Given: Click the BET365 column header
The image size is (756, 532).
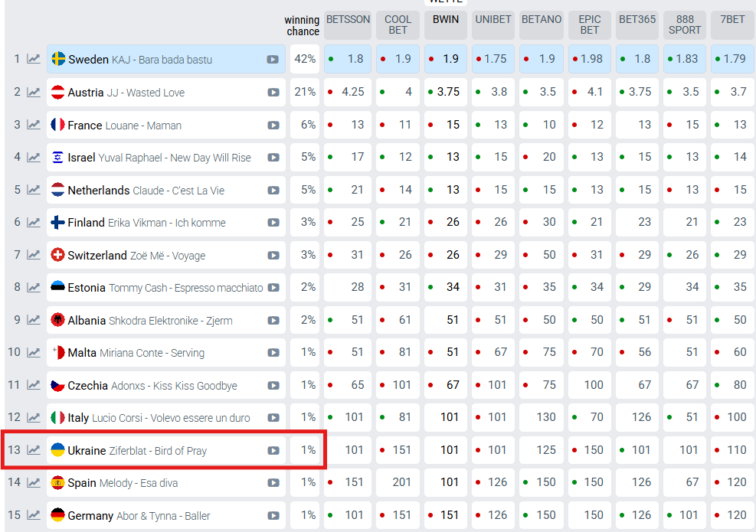Looking at the screenshot, I should coord(637,20).
